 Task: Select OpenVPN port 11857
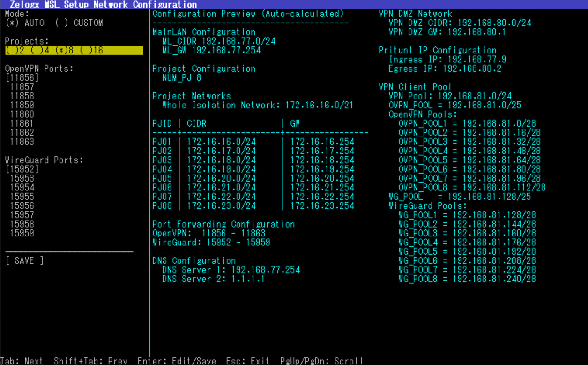(22, 87)
